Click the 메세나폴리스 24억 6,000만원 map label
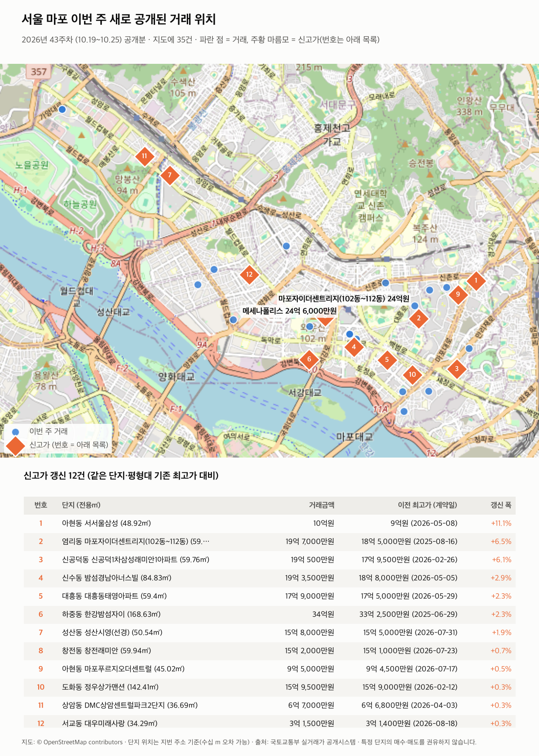539x756 pixels. (290, 311)
